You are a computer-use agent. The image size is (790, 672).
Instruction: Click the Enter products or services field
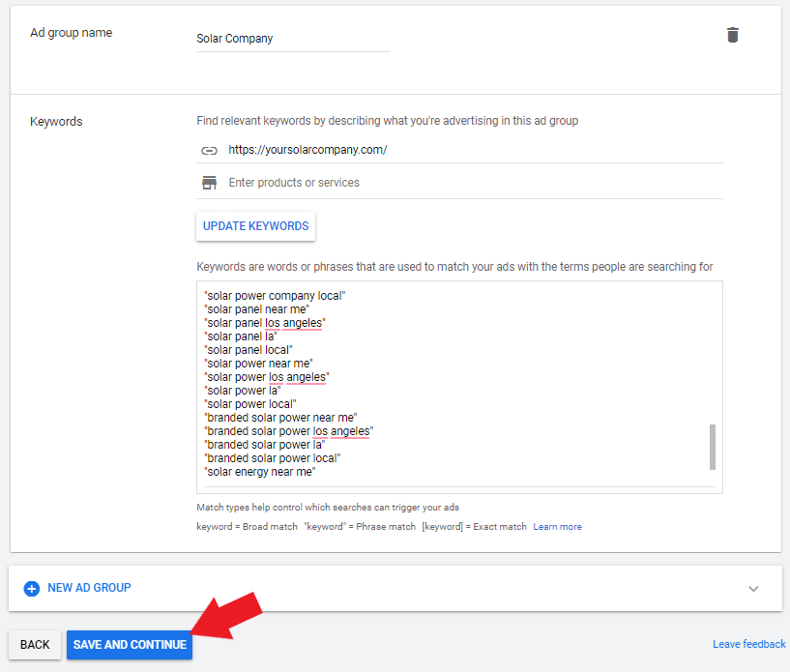pyautogui.click(x=319, y=182)
